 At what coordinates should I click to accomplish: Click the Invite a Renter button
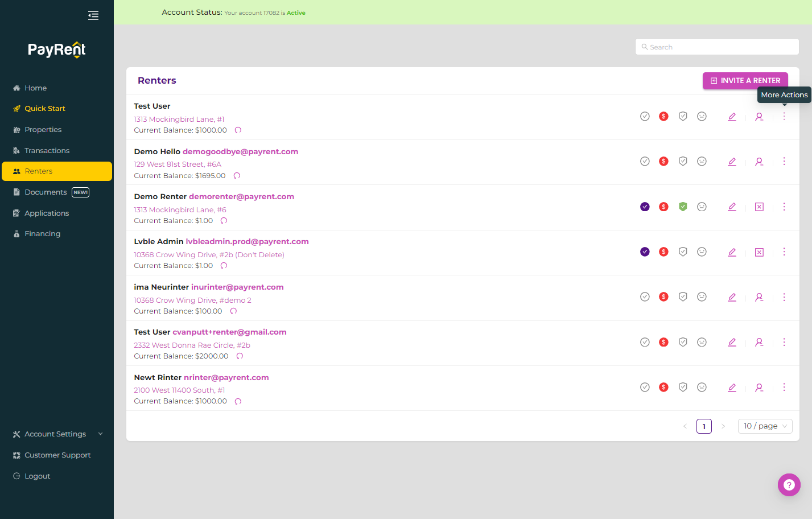745,81
